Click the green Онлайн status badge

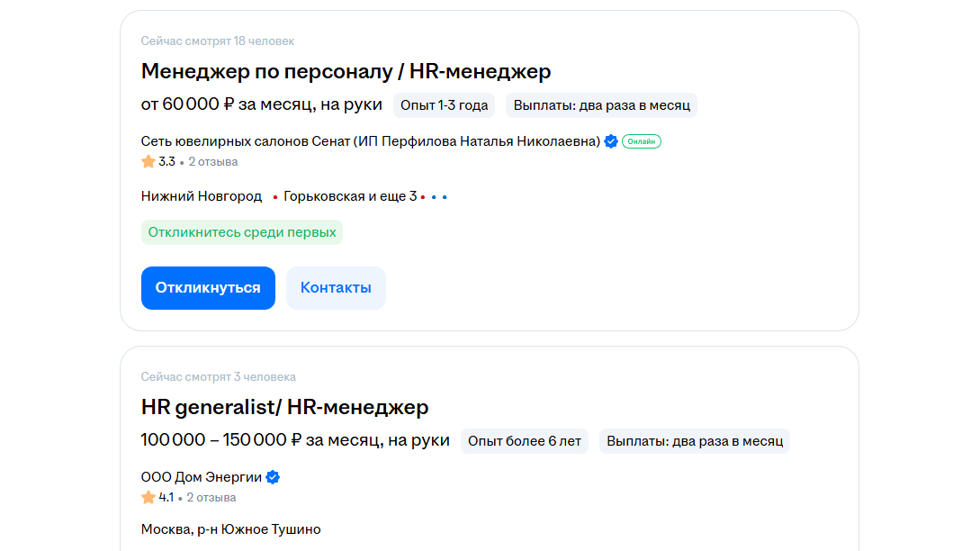[641, 141]
